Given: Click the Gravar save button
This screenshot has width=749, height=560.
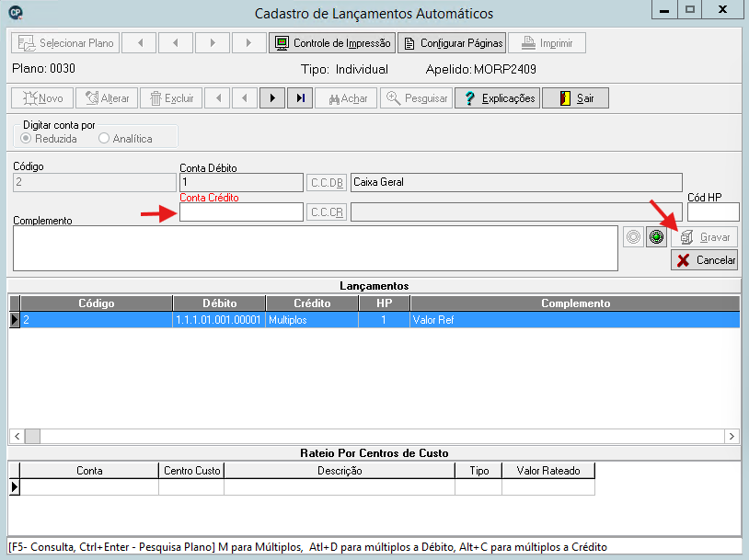Looking at the screenshot, I should (x=704, y=237).
